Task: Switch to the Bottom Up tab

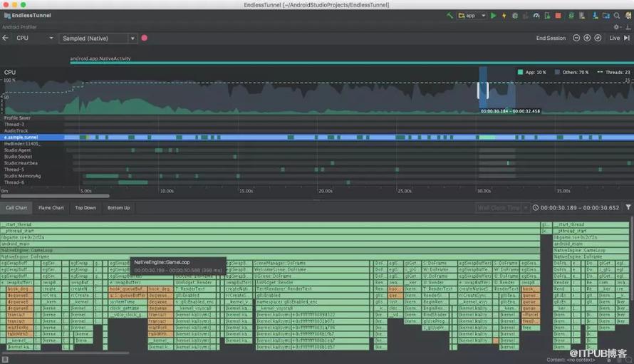Action: [118, 207]
